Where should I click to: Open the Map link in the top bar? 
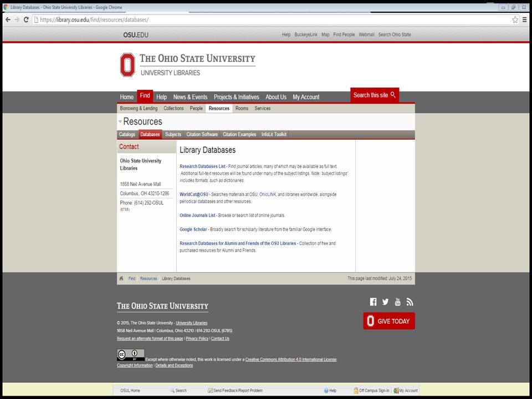point(325,34)
